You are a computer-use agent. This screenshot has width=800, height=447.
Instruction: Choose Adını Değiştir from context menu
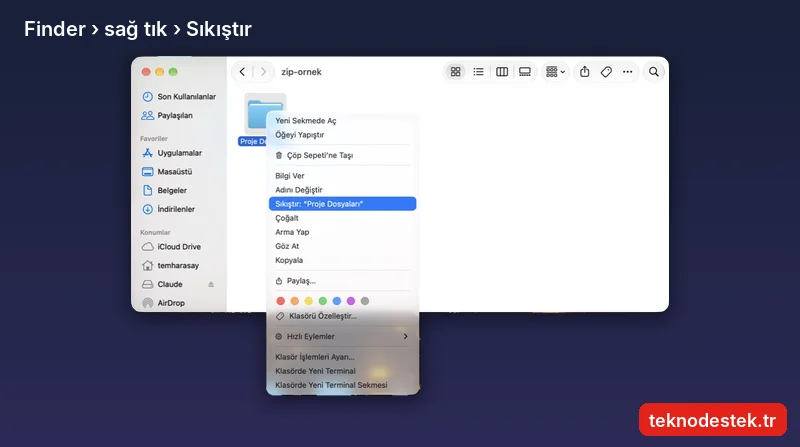[342, 190]
